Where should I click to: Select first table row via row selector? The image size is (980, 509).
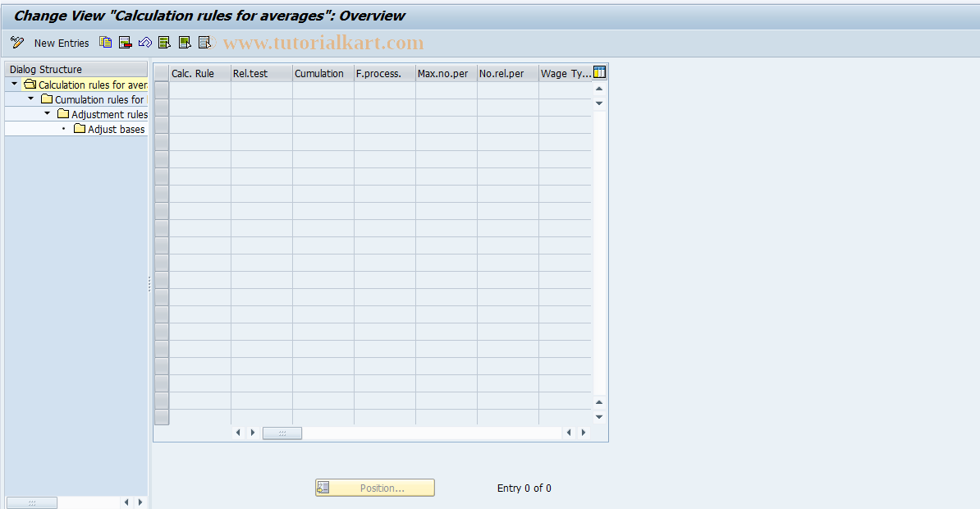[162, 90]
